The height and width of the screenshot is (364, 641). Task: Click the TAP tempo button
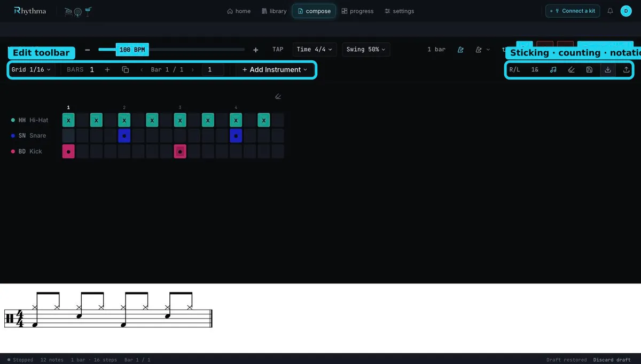278,50
